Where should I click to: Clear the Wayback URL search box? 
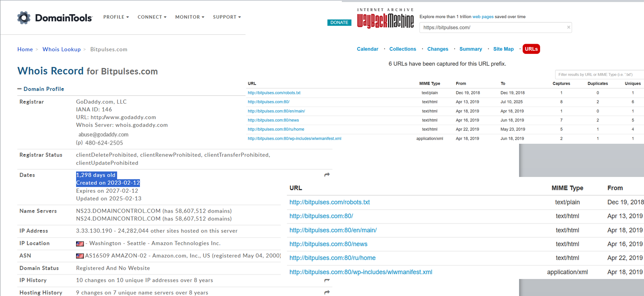click(x=568, y=28)
